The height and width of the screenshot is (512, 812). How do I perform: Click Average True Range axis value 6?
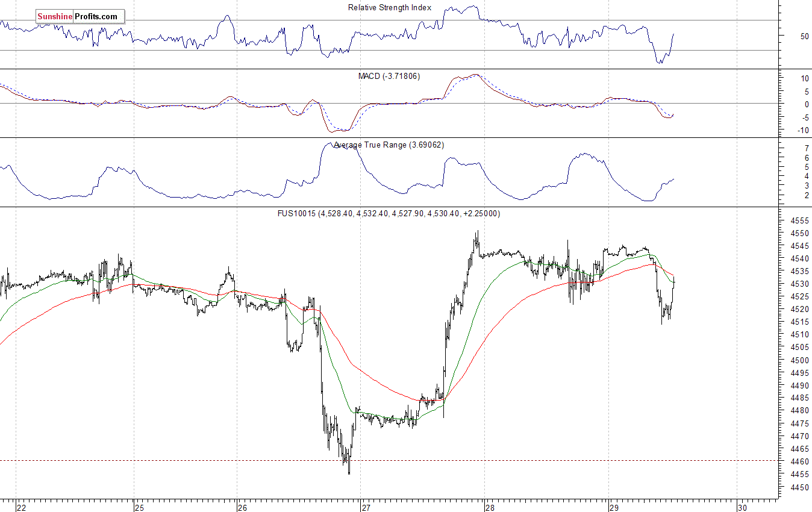(x=806, y=158)
